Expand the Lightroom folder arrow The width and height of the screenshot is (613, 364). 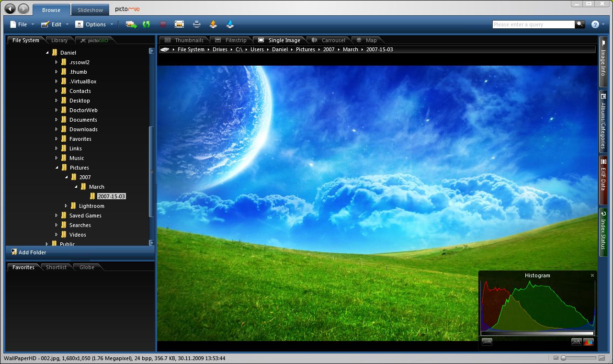click(x=66, y=206)
